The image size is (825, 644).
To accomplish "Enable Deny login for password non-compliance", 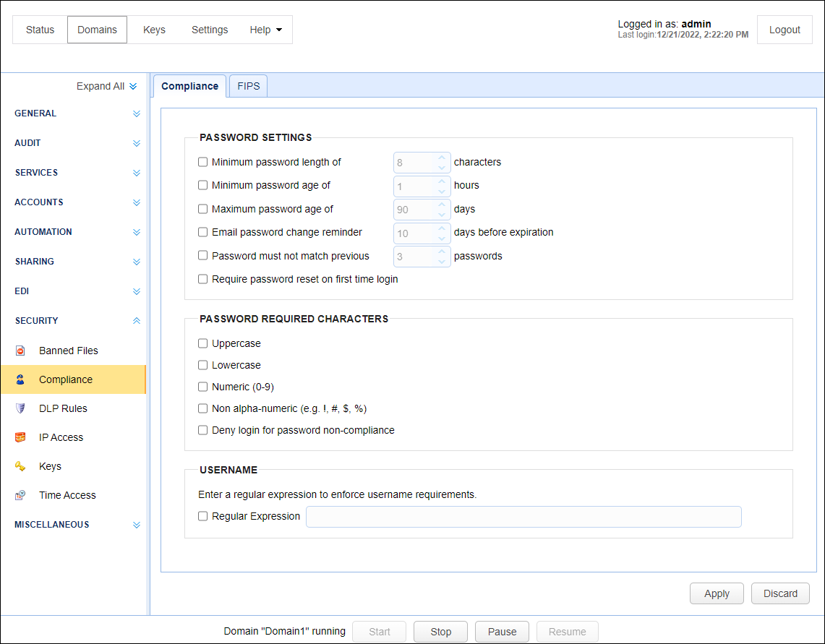I will [202, 430].
